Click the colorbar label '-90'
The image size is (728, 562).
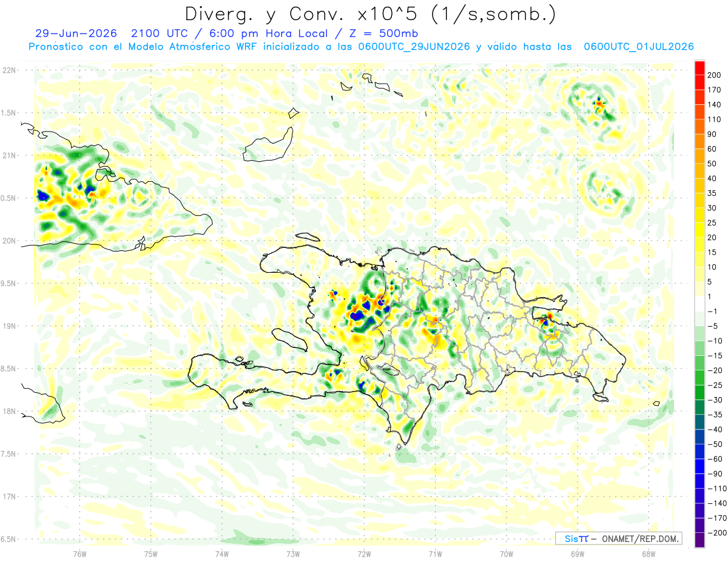pyautogui.click(x=715, y=473)
